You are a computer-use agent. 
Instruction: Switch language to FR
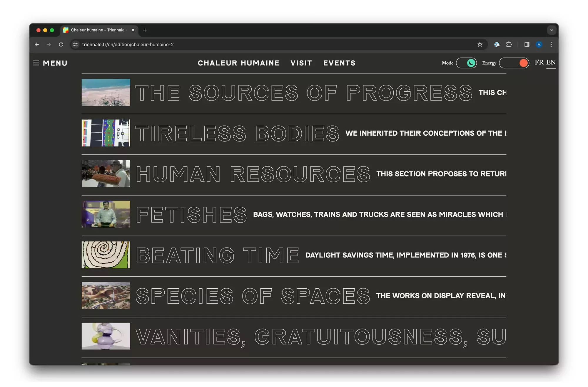coord(539,62)
